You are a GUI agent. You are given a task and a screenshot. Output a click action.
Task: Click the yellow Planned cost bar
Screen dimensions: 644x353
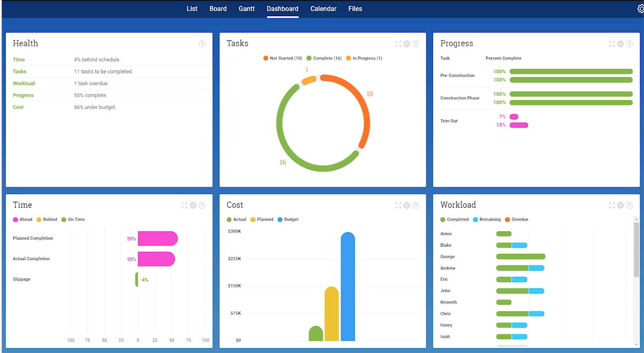[332, 314]
